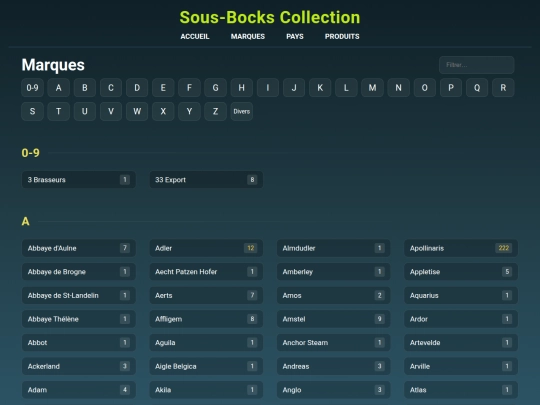This screenshot has height=405, width=540.
Task: Open the Aigle Belgica brand
Action: 206,366
